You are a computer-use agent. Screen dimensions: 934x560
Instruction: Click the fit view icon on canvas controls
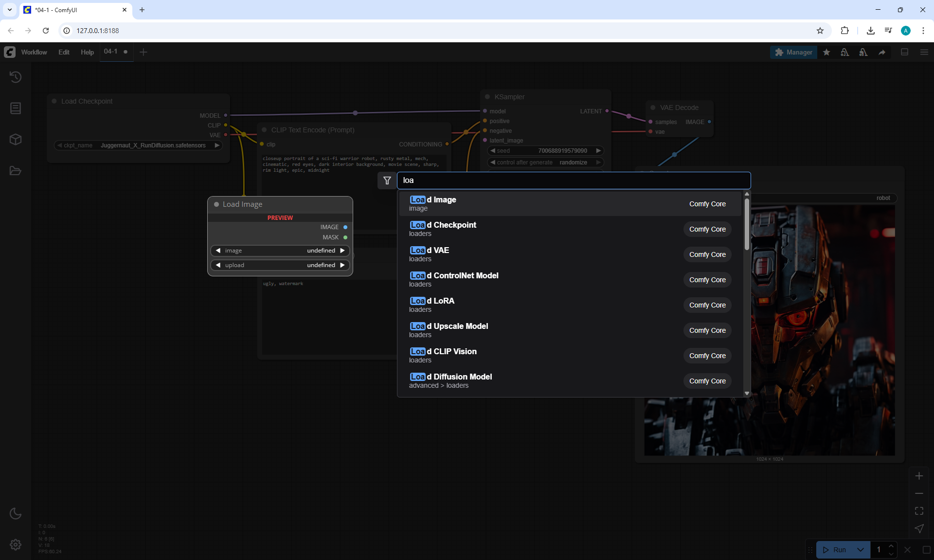click(919, 511)
